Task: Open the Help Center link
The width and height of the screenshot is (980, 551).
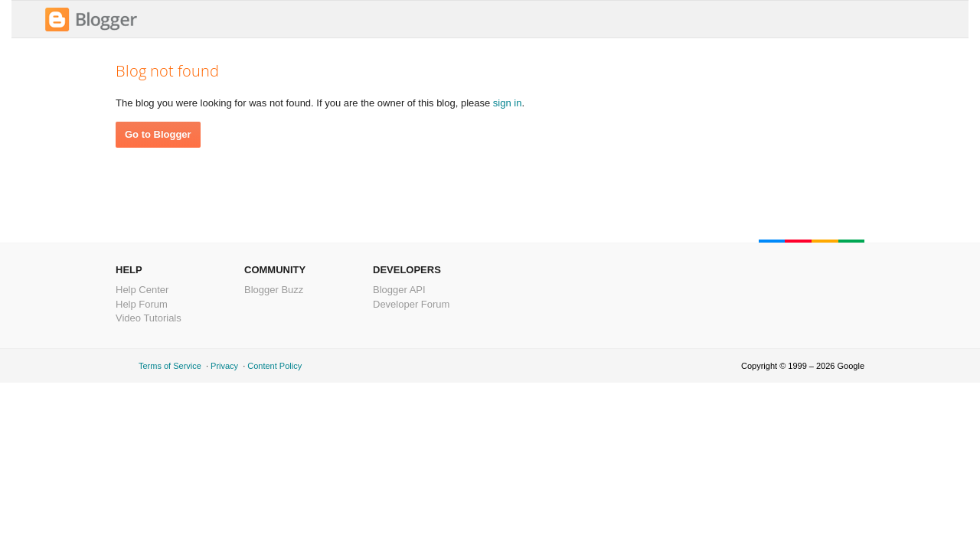Action: 142,290
